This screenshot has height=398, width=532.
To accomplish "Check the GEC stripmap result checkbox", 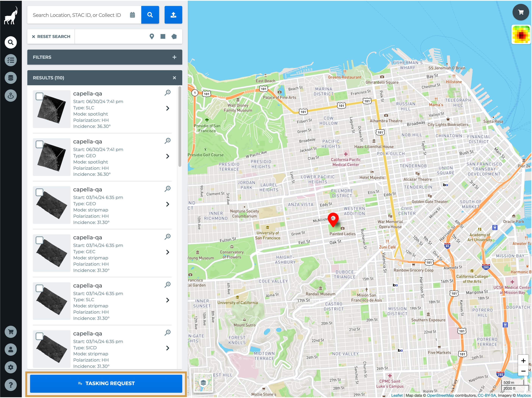I will (39, 240).
